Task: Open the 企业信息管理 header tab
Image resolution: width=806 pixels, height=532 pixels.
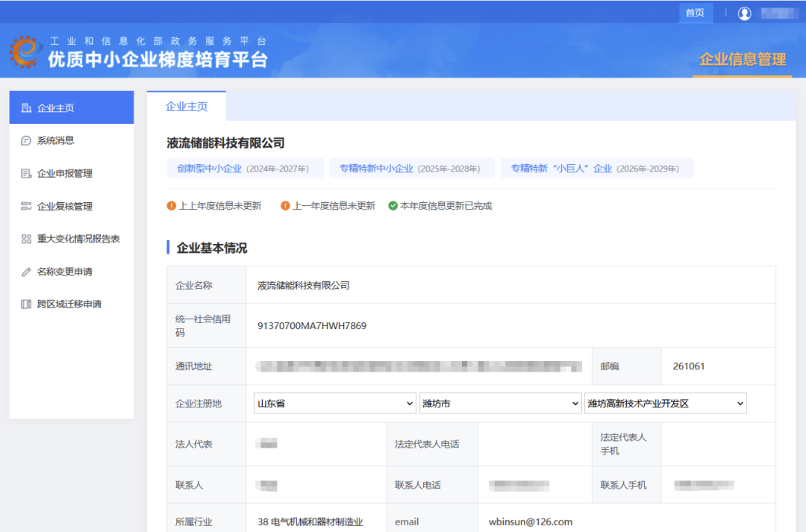Action: pyautogui.click(x=743, y=60)
